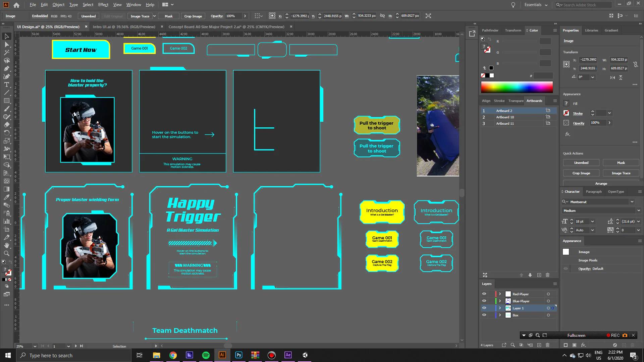Open the Montserrat font family dropdown
The width and height of the screenshot is (644, 362).
(632, 202)
